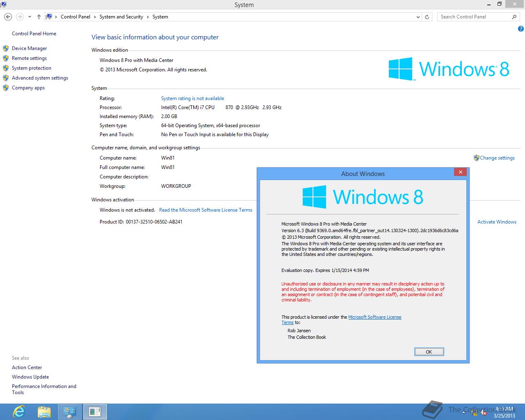
Task: Open the recent locations dropdown arrow
Action: (x=30, y=17)
